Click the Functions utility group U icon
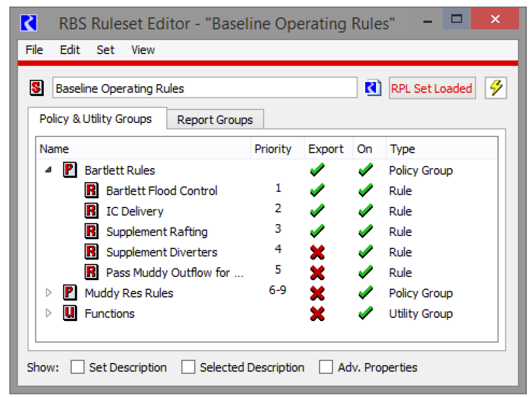 pyautogui.click(x=69, y=314)
